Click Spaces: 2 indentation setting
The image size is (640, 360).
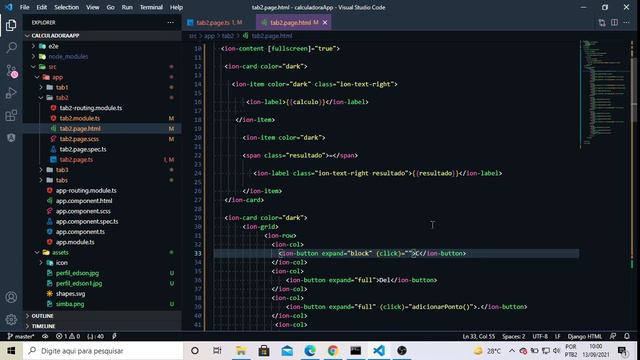coord(513,336)
